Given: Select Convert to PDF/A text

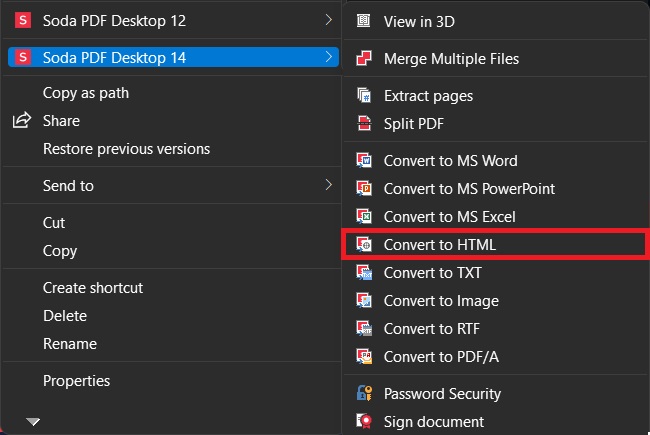Looking at the screenshot, I should point(441,357).
